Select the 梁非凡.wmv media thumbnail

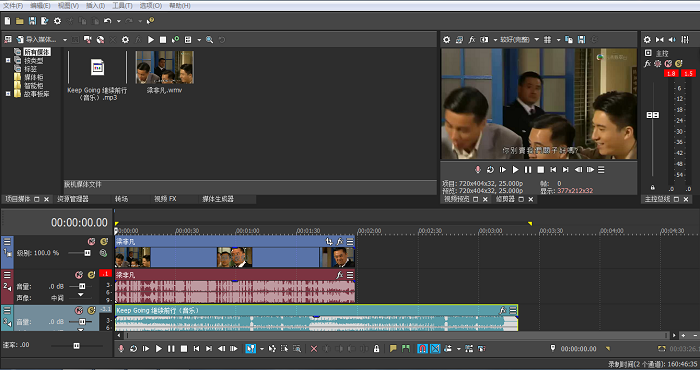pyautogui.click(x=164, y=67)
